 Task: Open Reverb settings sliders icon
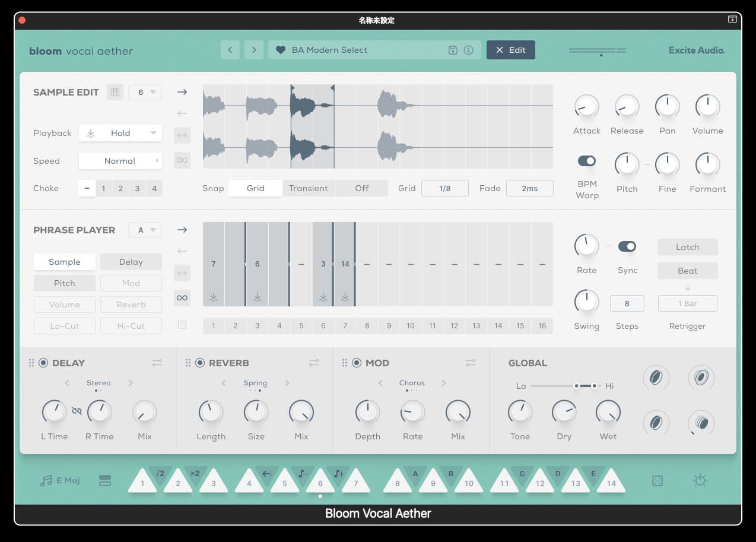point(314,363)
